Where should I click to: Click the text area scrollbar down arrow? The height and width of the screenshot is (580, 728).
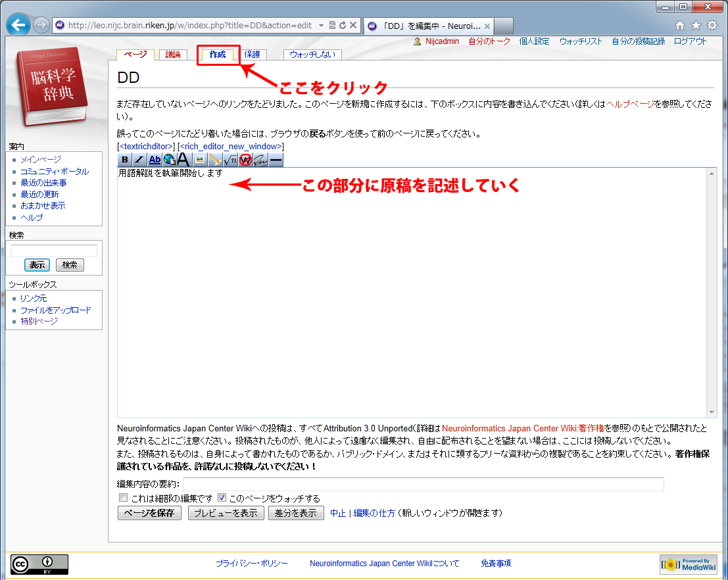(x=712, y=412)
